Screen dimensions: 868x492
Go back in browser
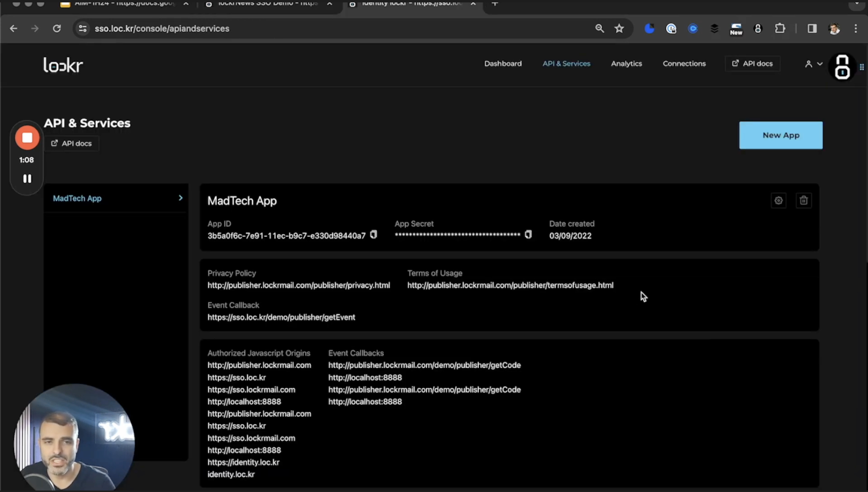pyautogui.click(x=14, y=28)
